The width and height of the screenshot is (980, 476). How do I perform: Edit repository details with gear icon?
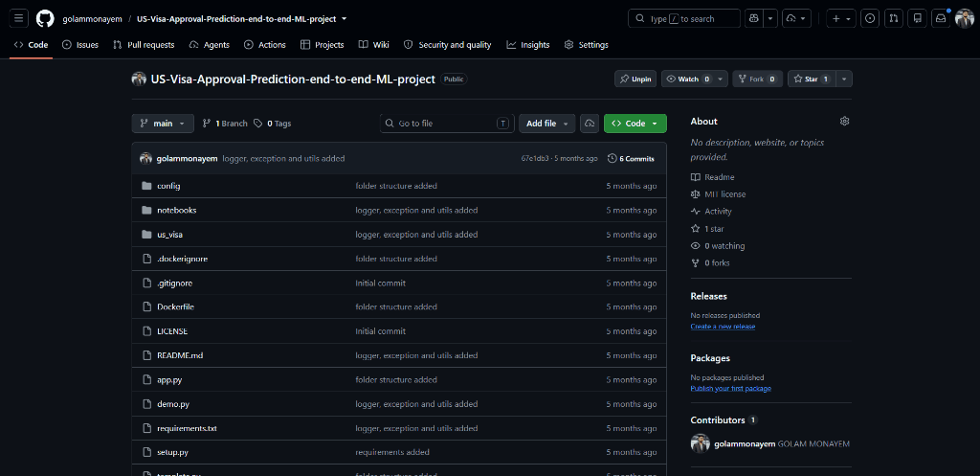coord(845,121)
